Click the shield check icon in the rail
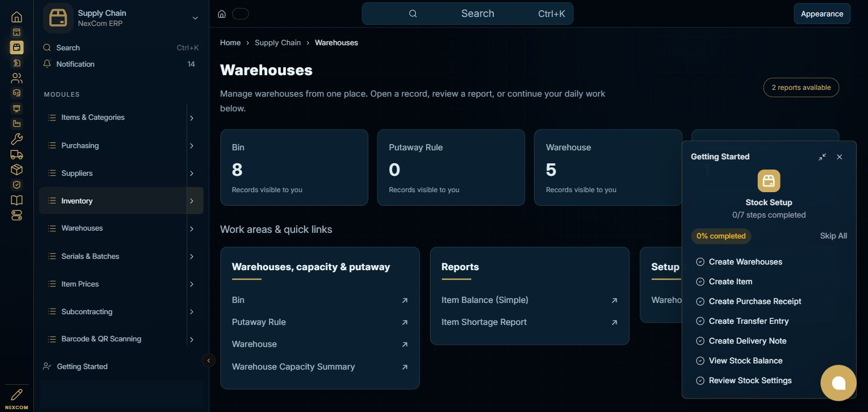868x412 pixels. 17,185
